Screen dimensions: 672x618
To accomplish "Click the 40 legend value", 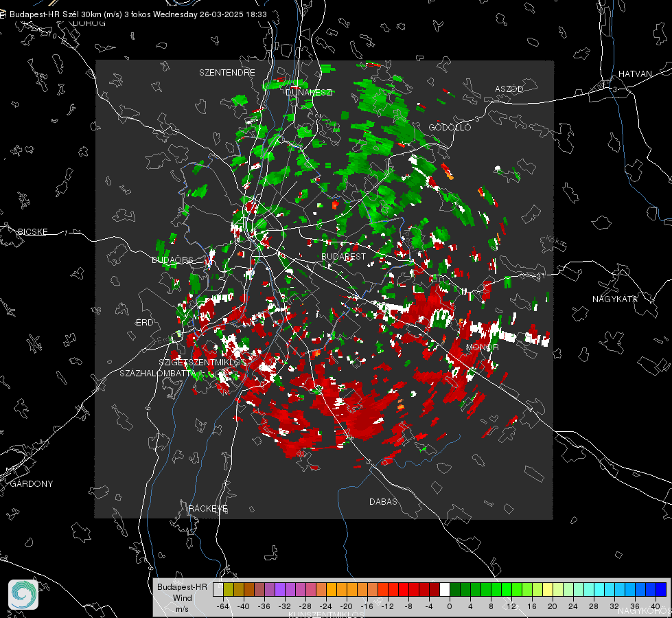I will point(656,606).
